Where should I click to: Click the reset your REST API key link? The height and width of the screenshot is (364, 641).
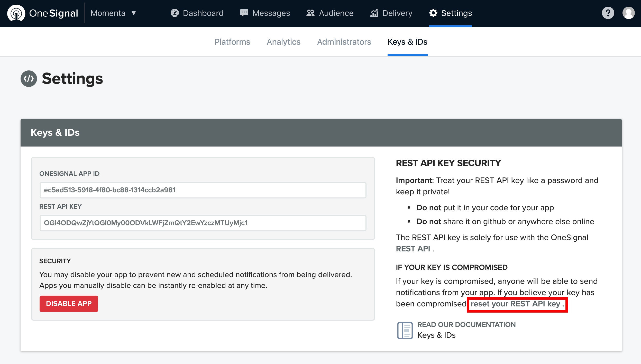click(x=515, y=304)
